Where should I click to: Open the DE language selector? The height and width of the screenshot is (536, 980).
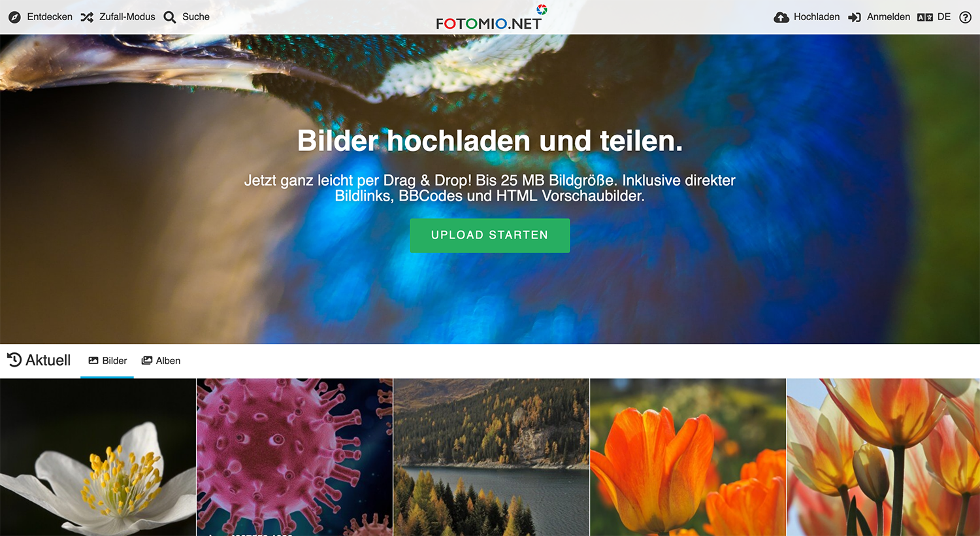944,17
